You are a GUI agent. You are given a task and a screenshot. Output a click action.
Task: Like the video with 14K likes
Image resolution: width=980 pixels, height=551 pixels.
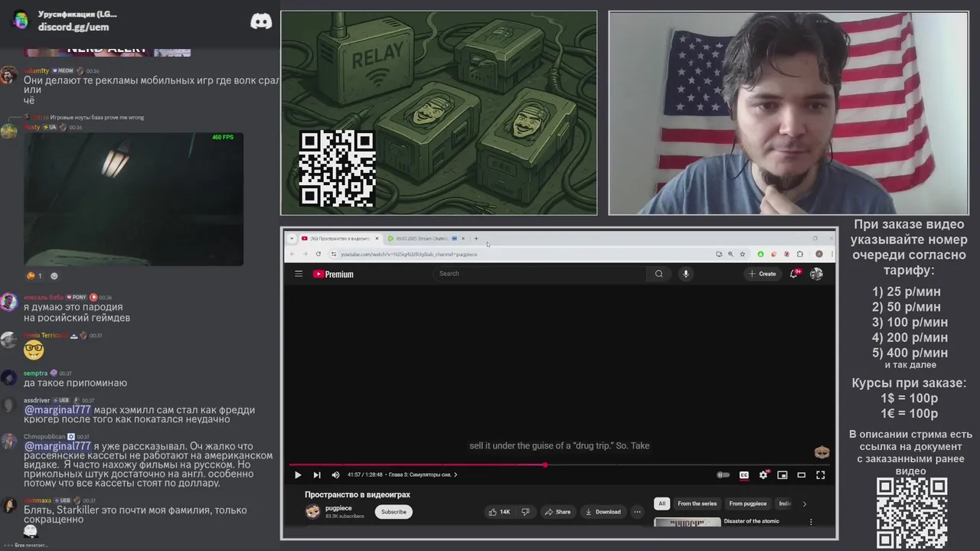[x=499, y=512]
